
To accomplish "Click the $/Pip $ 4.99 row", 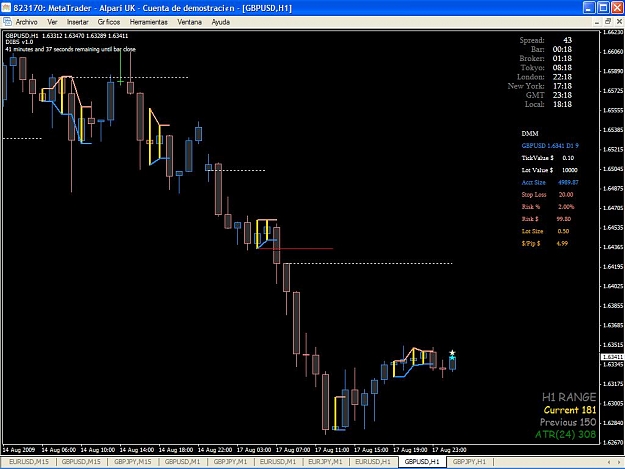I will [545, 243].
